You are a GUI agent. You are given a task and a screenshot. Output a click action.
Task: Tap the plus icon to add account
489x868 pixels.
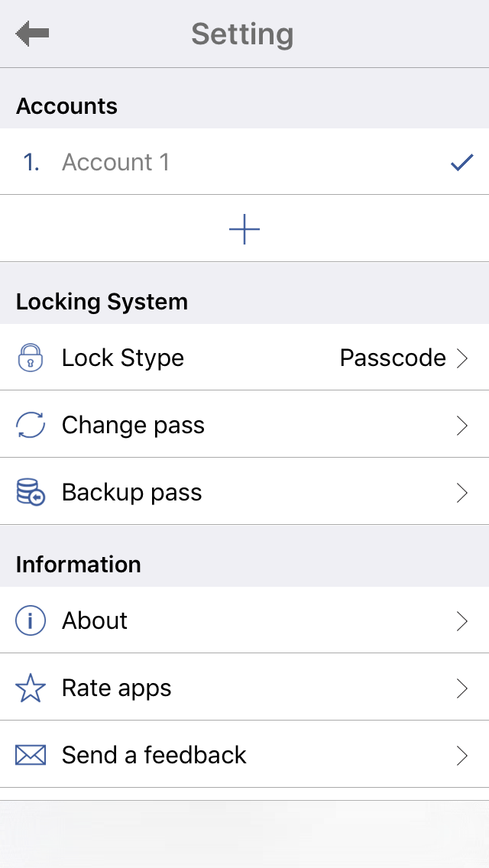coord(244,228)
